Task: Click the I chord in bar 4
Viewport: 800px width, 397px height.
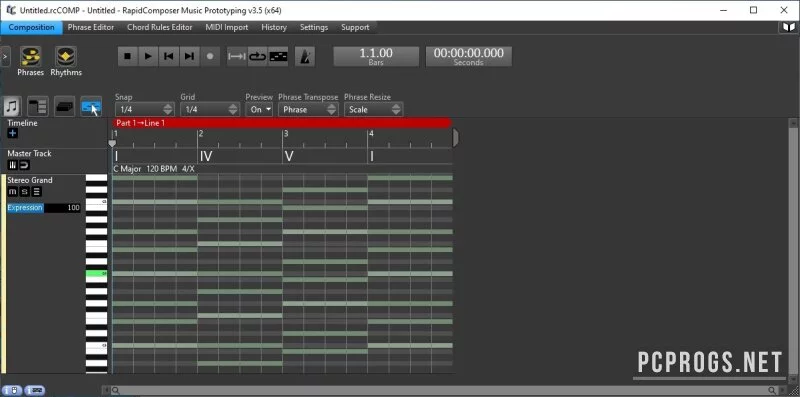Action: [x=371, y=156]
